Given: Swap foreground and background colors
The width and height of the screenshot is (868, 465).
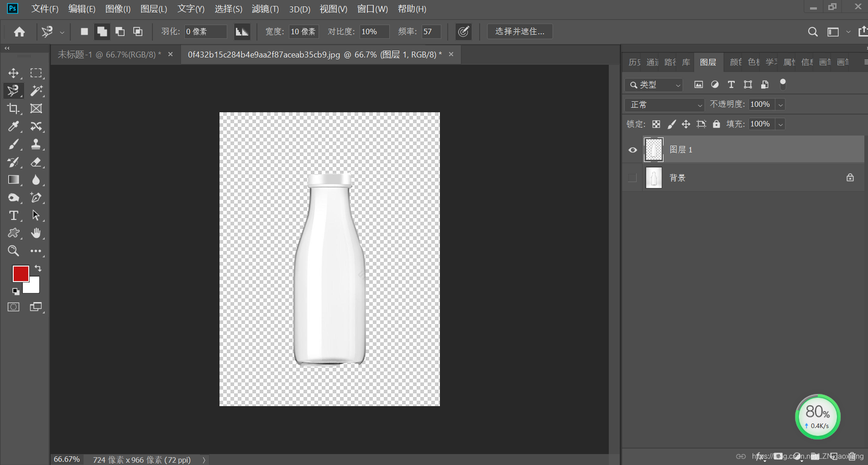Looking at the screenshot, I should pos(38,268).
